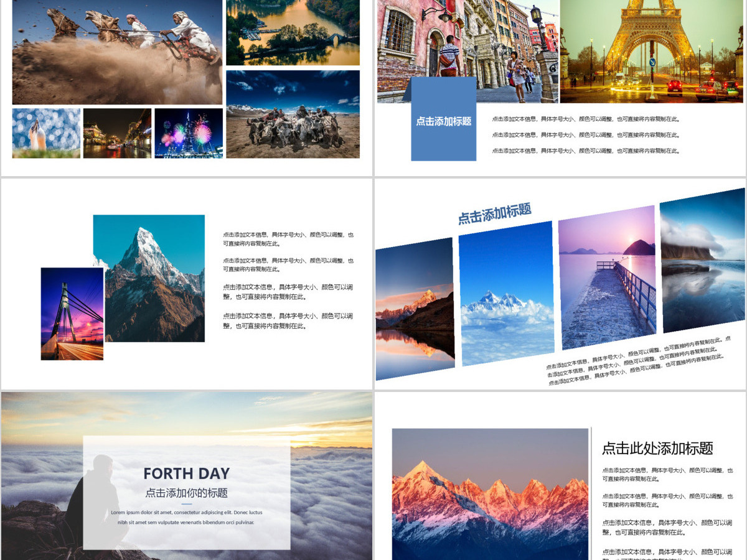Click the subtitle 点击添加你的标题
This screenshot has height=560, width=747.
(x=187, y=493)
